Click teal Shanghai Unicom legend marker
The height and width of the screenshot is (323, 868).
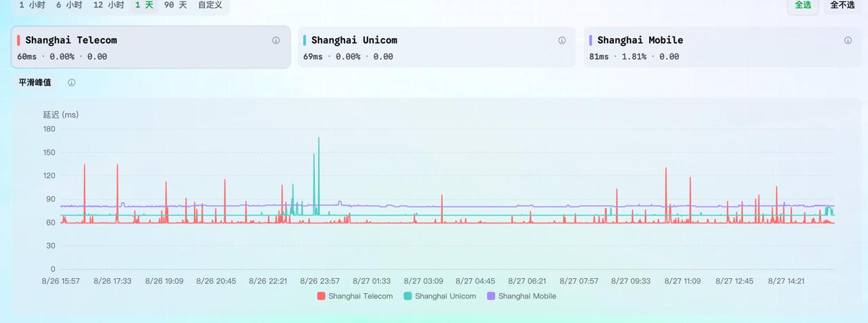point(408,296)
